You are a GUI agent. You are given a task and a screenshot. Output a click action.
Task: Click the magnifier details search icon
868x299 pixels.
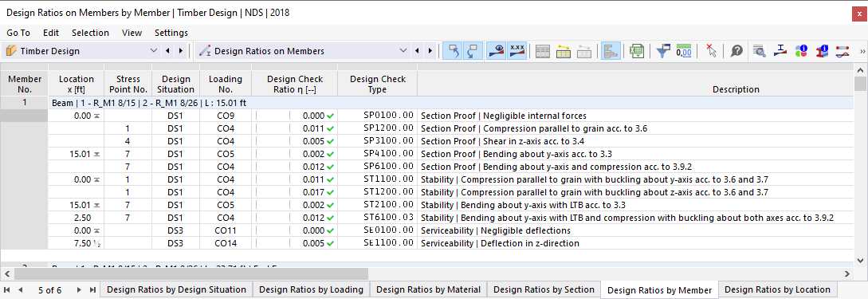[760, 51]
